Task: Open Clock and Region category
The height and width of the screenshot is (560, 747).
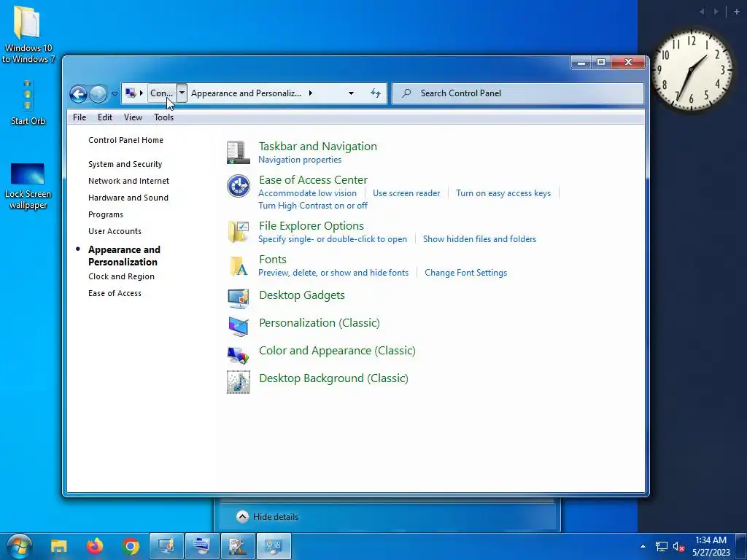Action: coord(121,276)
